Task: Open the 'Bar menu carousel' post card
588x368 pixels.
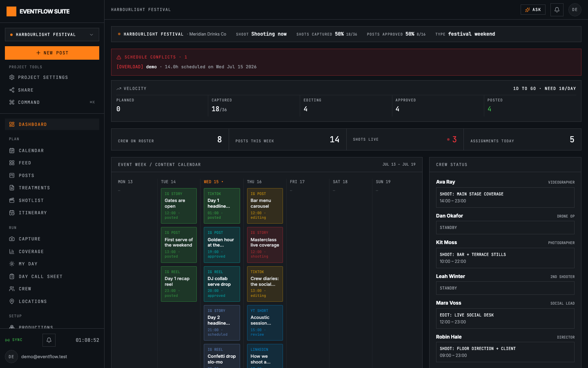Action: [265, 206]
